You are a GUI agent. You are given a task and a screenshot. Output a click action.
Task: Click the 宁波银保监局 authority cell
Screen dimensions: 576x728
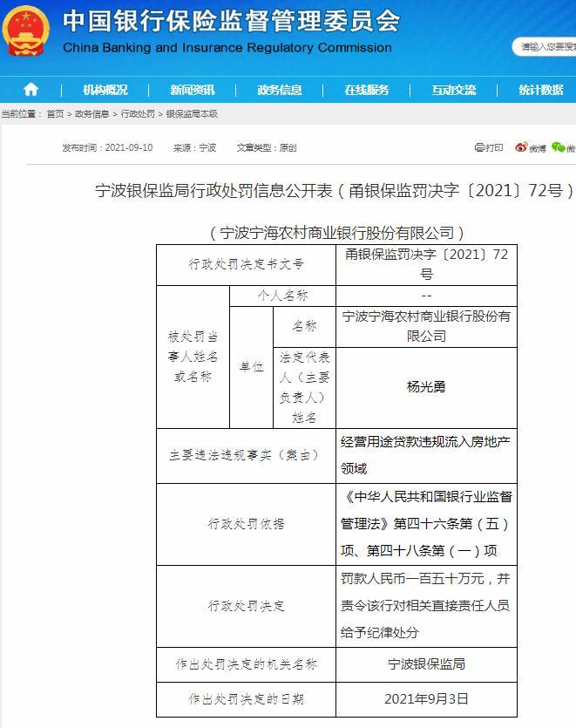coord(426,664)
